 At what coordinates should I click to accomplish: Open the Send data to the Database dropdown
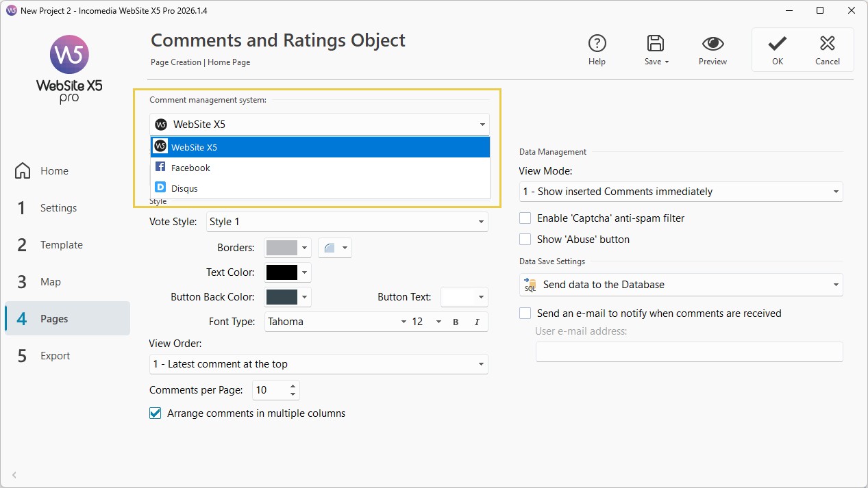[681, 285]
